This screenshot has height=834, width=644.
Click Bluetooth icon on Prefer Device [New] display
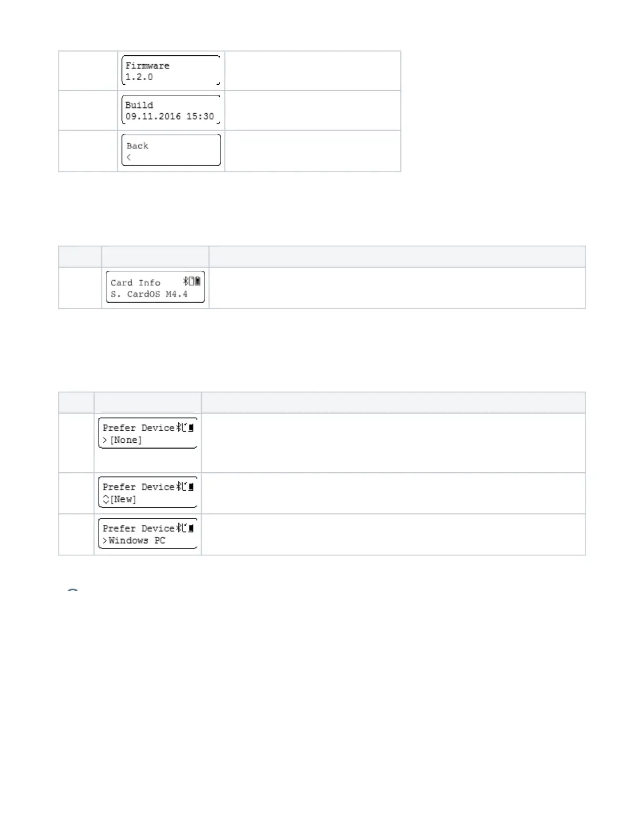(x=179, y=486)
